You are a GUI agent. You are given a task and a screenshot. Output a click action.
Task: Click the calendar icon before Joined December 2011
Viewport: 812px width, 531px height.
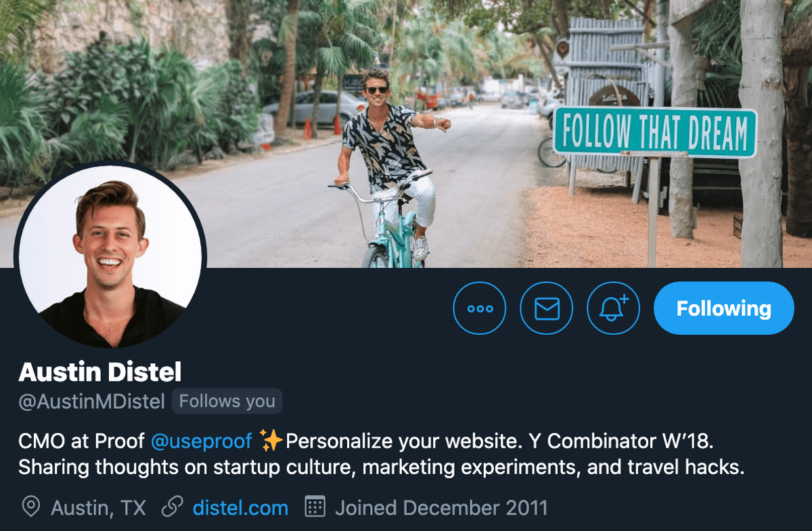(x=316, y=507)
